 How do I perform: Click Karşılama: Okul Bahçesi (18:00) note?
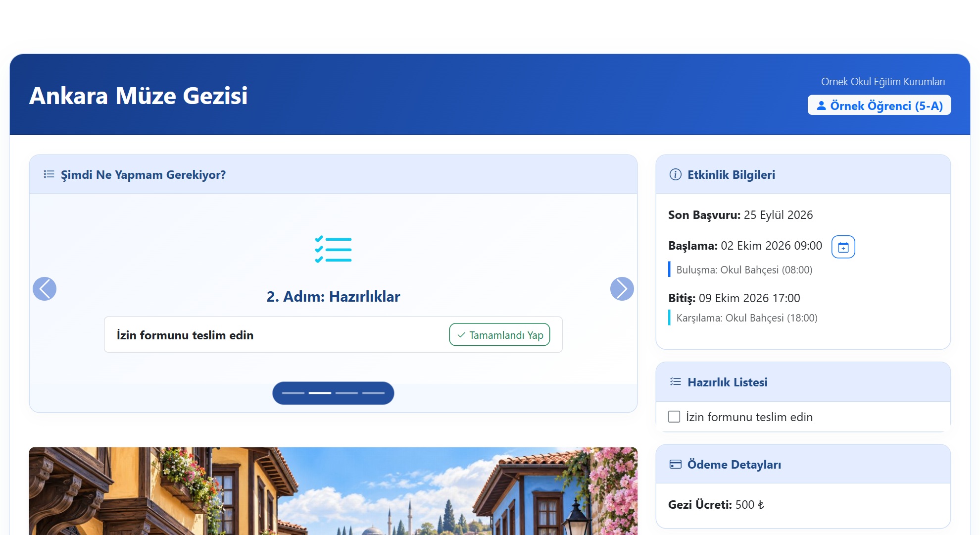747,318
